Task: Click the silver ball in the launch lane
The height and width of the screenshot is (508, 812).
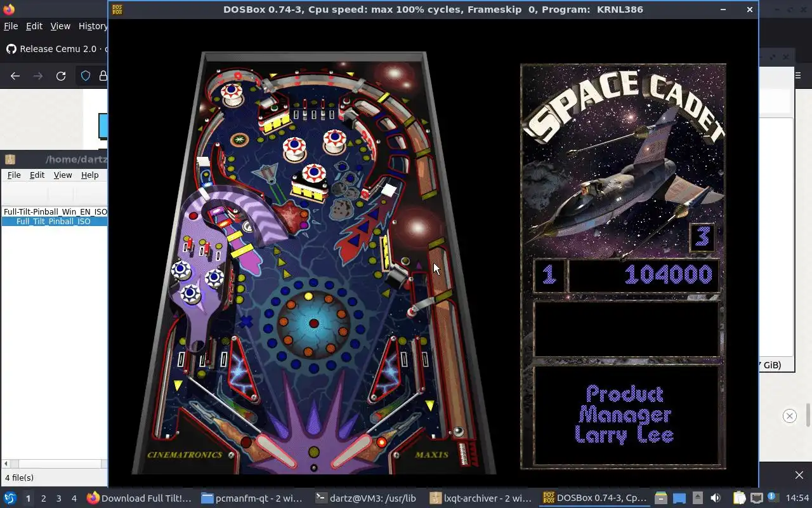Action: [458, 432]
